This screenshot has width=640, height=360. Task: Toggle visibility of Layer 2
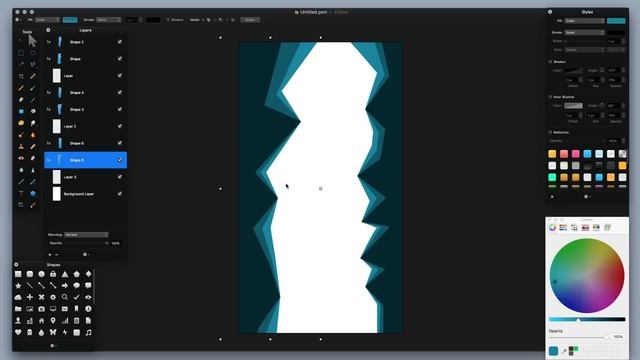pyautogui.click(x=120, y=126)
